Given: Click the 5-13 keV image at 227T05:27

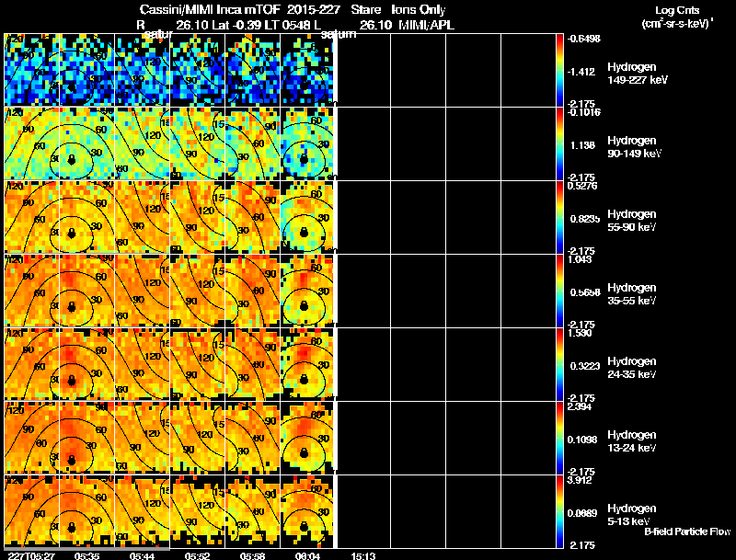Looking at the screenshot, I should (32, 511).
